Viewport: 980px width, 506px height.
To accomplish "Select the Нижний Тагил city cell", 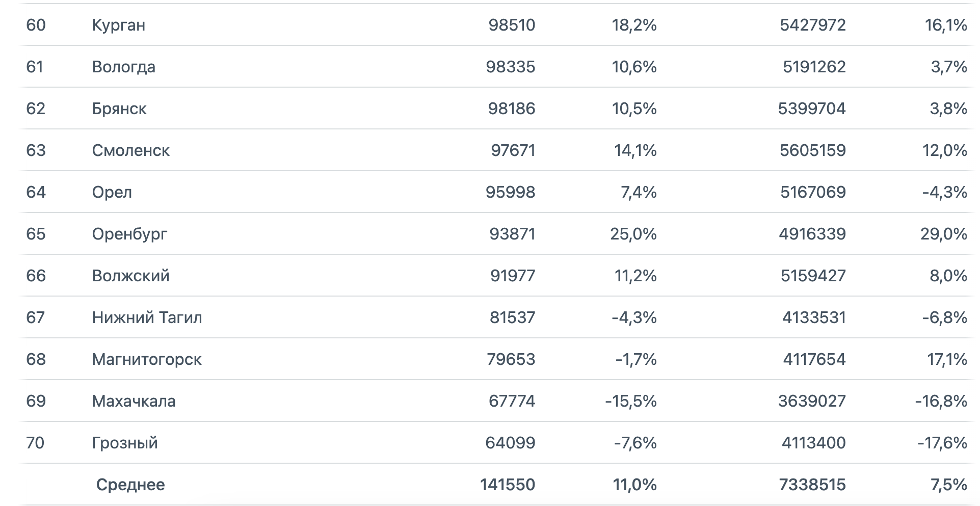I will (x=147, y=317).
